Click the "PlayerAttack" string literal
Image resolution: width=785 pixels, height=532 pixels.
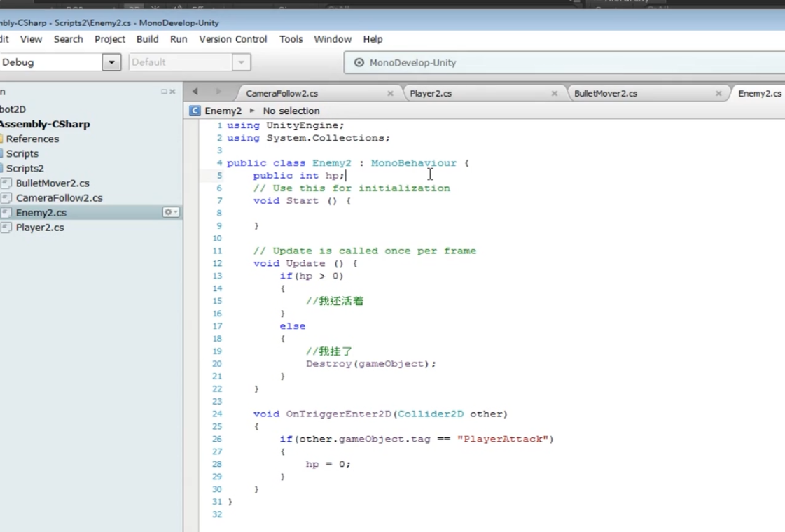point(503,439)
